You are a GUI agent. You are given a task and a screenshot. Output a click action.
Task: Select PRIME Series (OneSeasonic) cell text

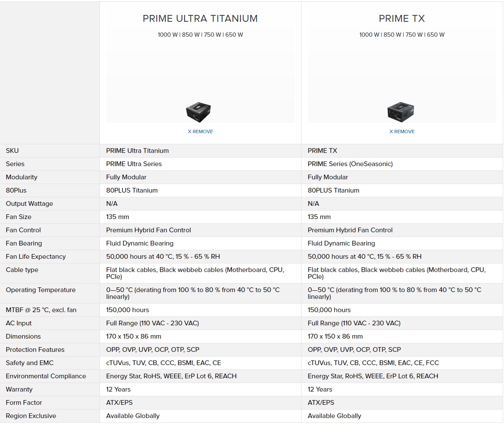[350, 164]
